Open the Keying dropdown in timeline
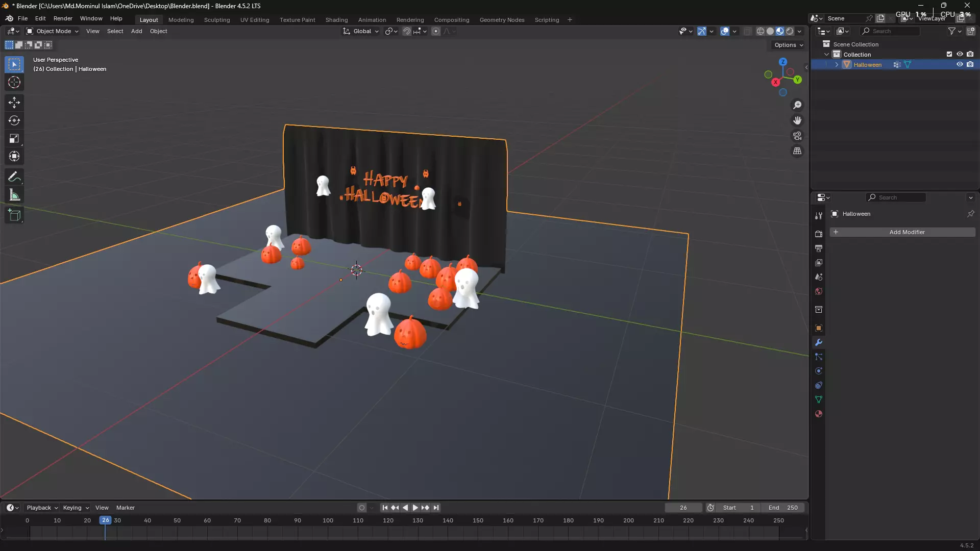Viewport: 980px width, 551px height. click(x=76, y=508)
